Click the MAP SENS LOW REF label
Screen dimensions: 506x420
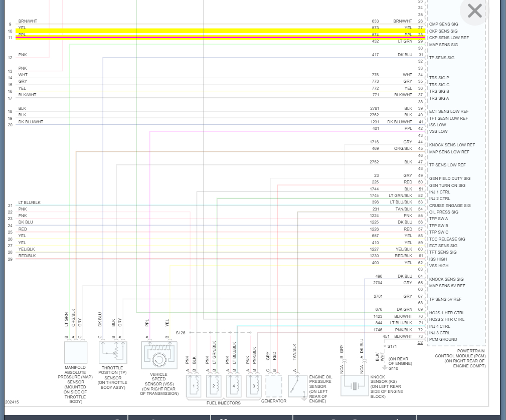449,152
